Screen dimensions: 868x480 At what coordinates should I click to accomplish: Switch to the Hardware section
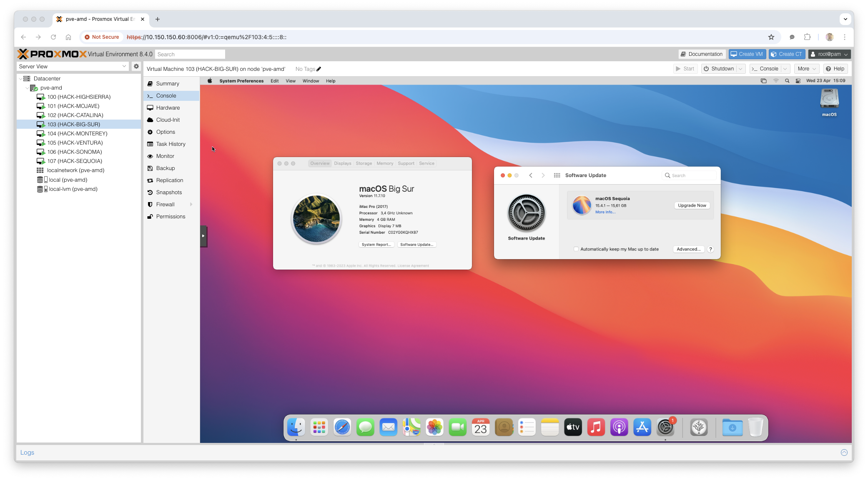(x=168, y=108)
